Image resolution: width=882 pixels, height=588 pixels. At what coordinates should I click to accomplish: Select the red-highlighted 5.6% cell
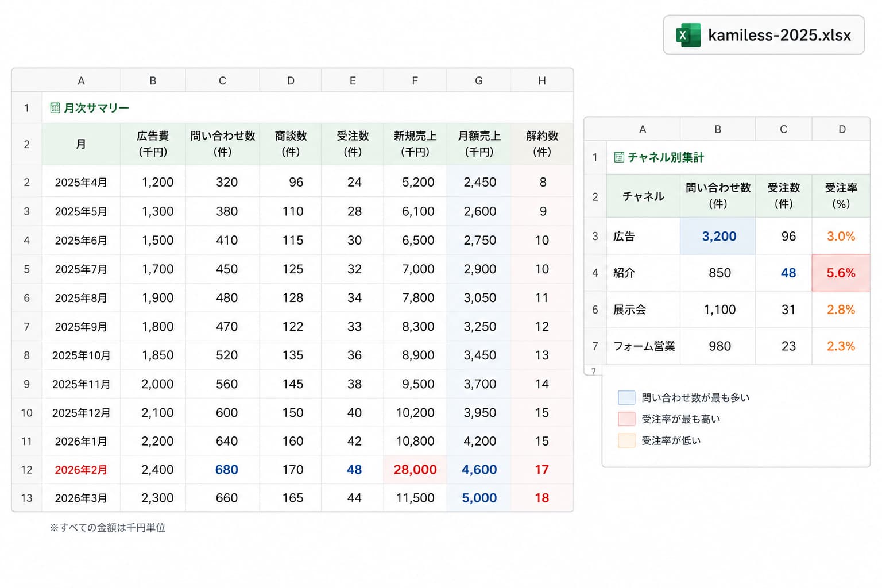pyautogui.click(x=841, y=273)
